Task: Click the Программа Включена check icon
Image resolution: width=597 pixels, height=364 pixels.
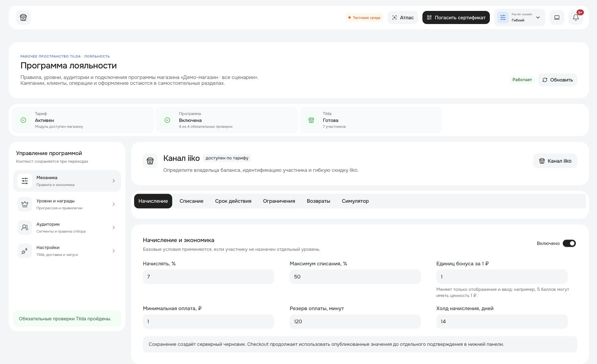Action: [167, 120]
